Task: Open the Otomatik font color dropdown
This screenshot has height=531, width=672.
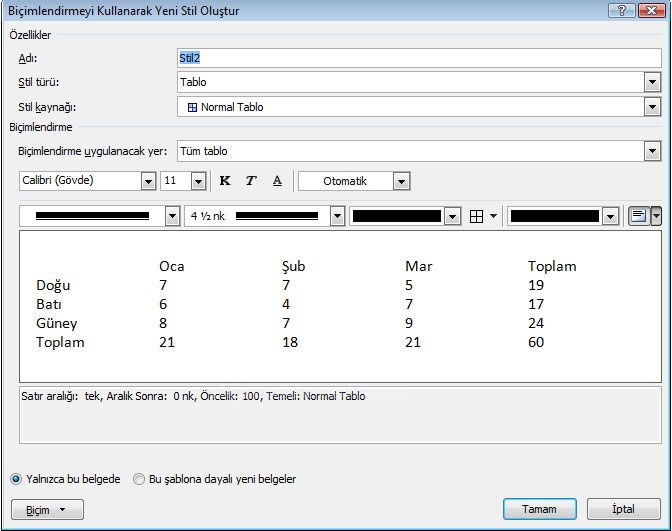Action: tap(401, 181)
